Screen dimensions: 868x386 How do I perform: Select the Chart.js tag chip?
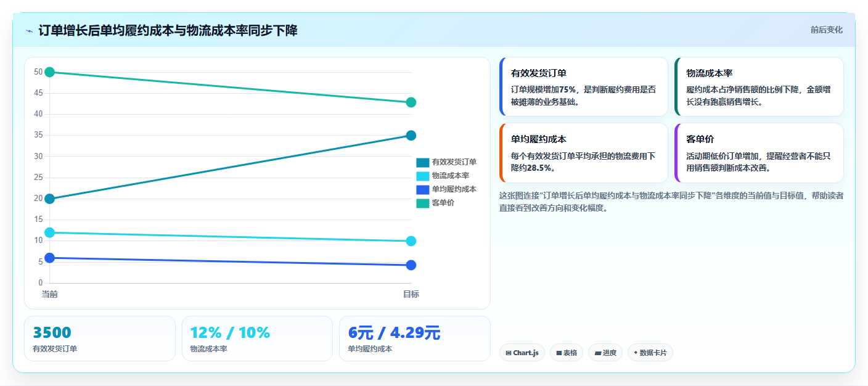522,353
